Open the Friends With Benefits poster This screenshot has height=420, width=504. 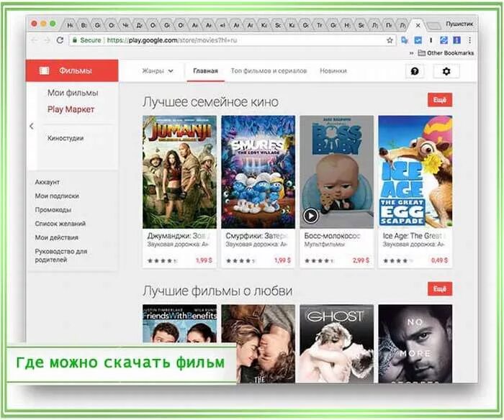[x=180, y=324]
